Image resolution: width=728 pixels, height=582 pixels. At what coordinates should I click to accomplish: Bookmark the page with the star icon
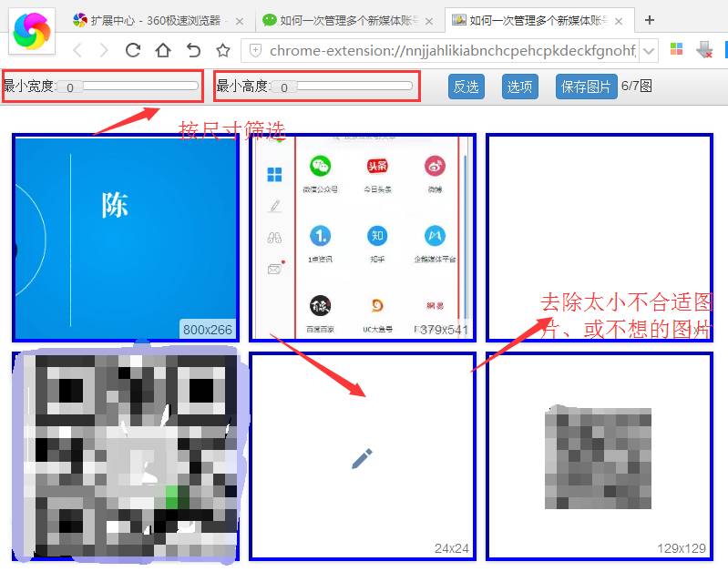pos(223,50)
